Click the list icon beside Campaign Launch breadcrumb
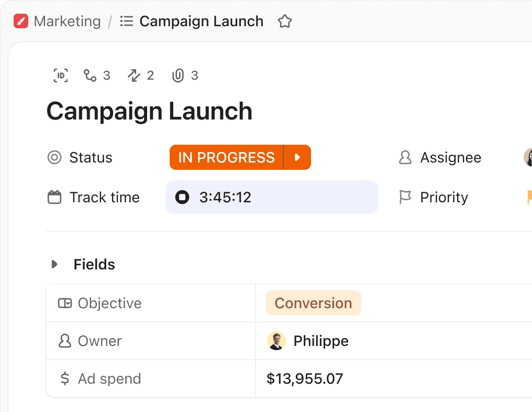 coord(127,21)
